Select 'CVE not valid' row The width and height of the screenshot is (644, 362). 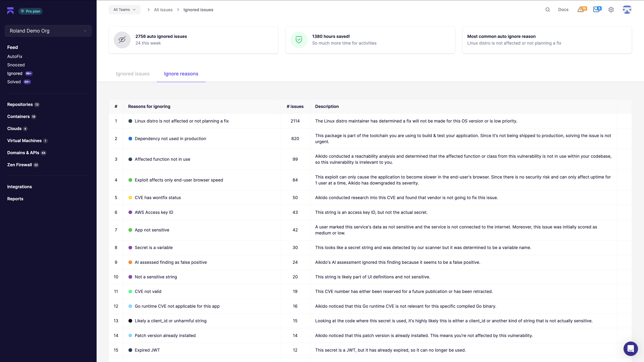click(x=370, y=292)
